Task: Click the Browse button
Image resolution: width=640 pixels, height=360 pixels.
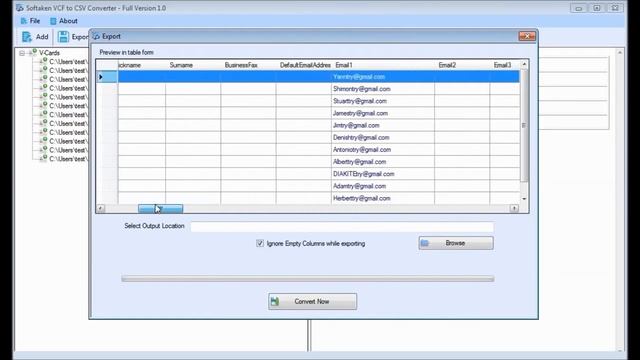Action: click(456, 243)
